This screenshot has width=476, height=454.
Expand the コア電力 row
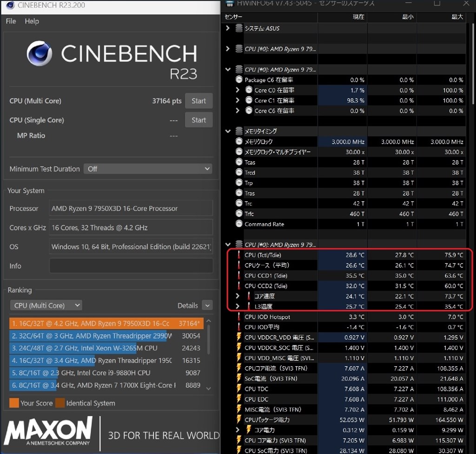click(x=238, y=430)
